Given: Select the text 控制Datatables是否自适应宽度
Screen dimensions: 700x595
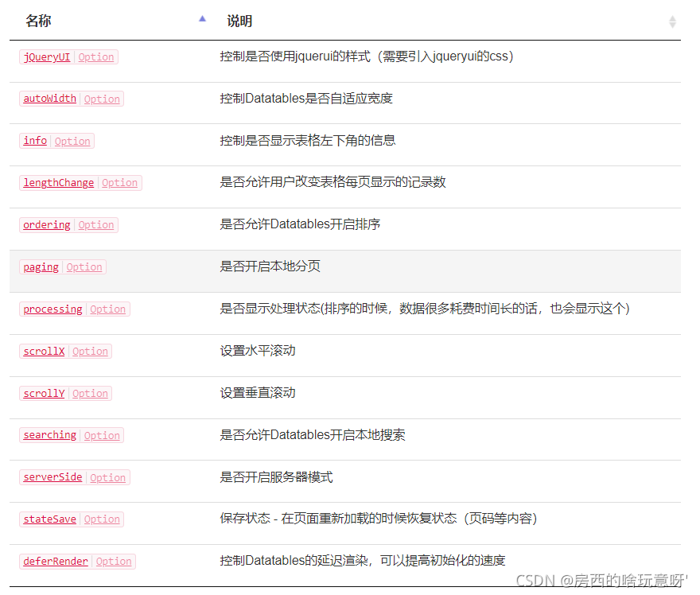Looking at the screenshot, I should coord(306,98).
